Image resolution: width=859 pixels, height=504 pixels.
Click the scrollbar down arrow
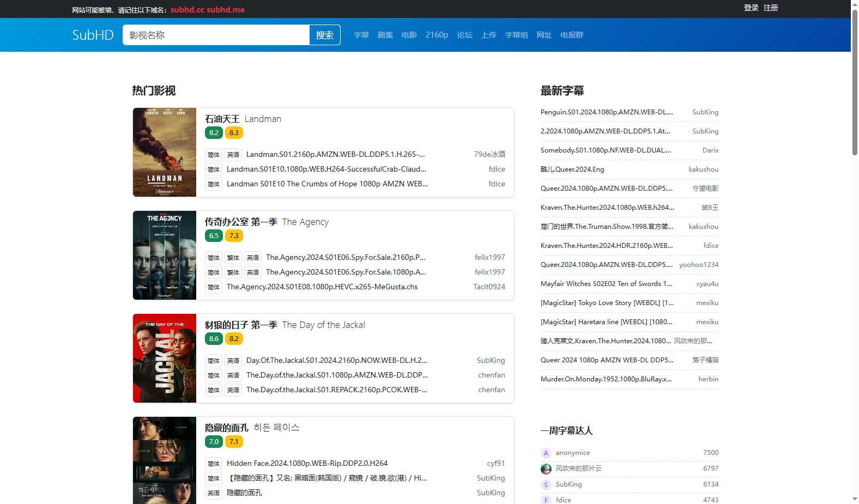pos(854,499)
